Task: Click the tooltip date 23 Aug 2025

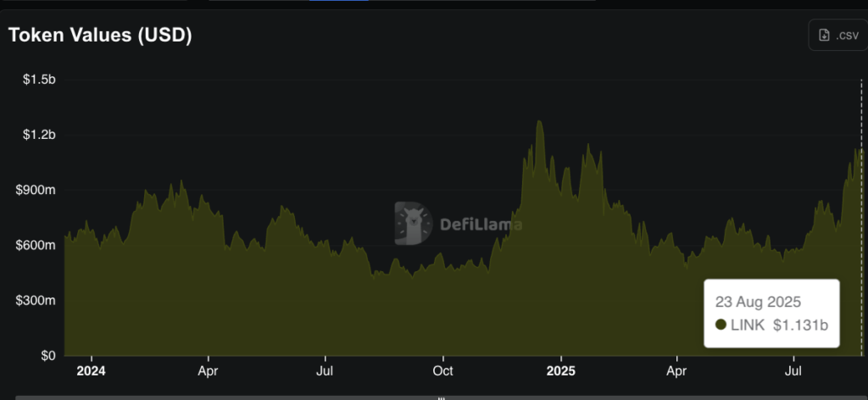Action: (758, 302)
